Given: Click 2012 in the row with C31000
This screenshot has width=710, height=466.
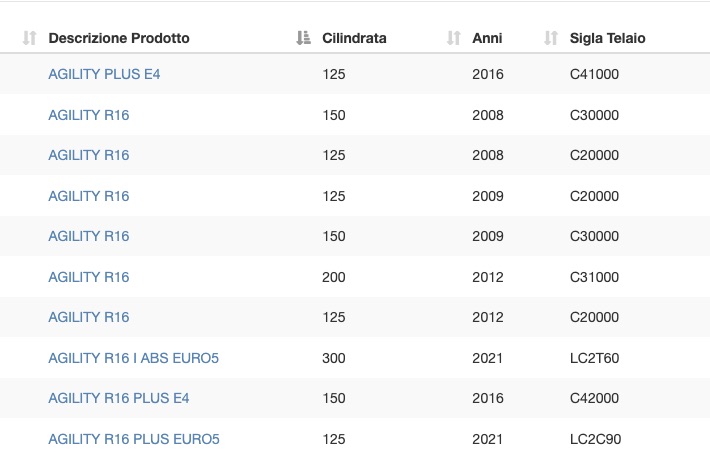Looking at the screenshot, I should click(488, 277).
